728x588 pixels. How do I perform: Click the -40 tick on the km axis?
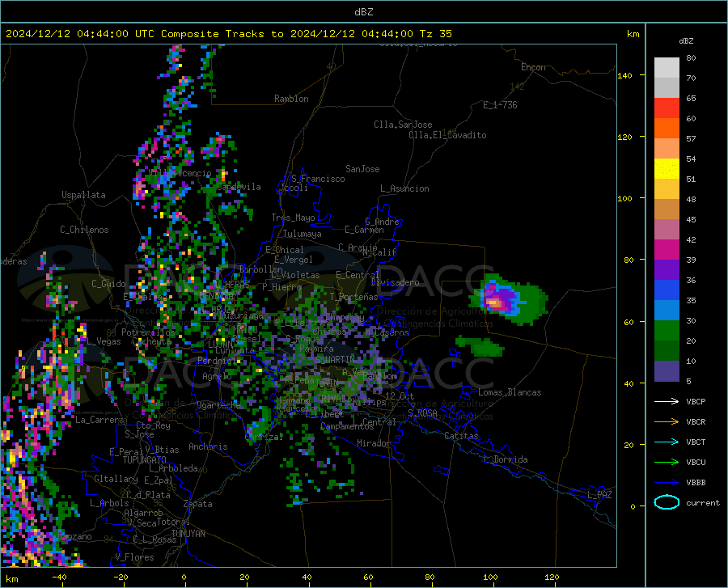coord(59,577)
